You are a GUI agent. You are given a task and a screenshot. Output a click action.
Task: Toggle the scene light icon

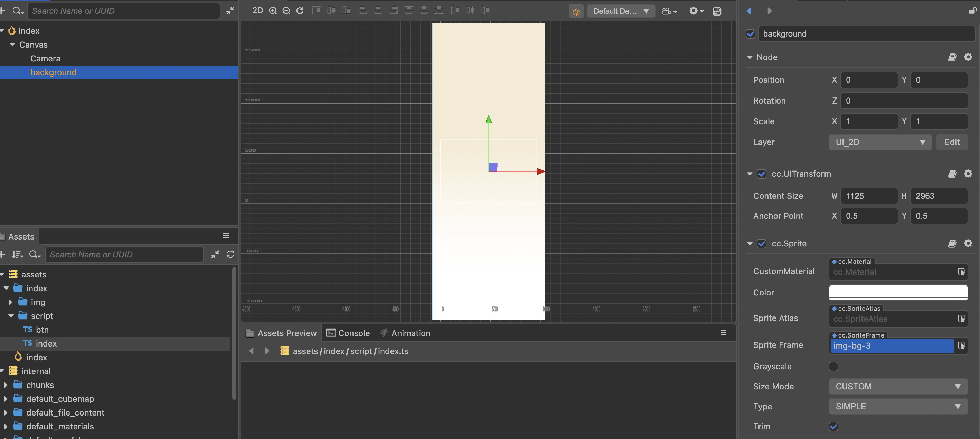[576, 11]
